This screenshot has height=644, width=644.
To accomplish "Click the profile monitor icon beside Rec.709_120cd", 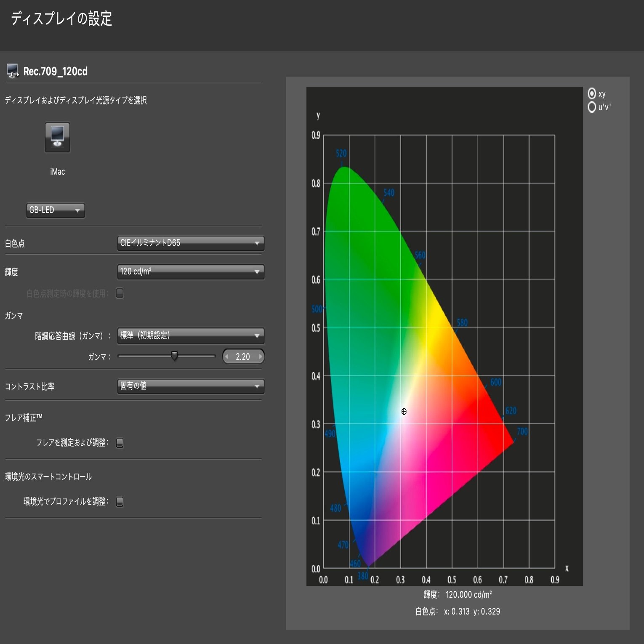I will click(x=13, y=71).
